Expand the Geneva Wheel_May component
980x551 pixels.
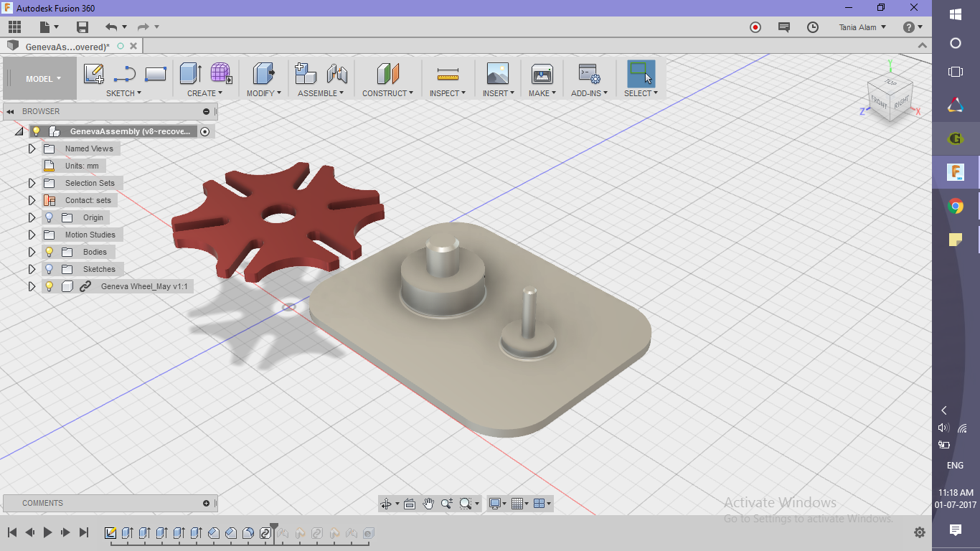coord(32,286)
